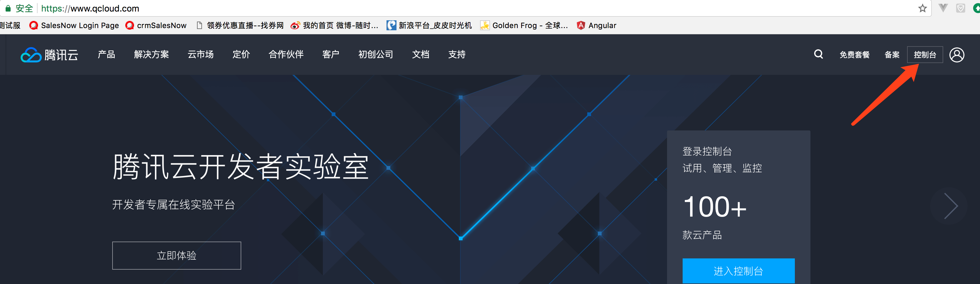Screen dimensions: 980x284
Task: Click the 免费套餐 link
Action: click(x=854, y=55)
